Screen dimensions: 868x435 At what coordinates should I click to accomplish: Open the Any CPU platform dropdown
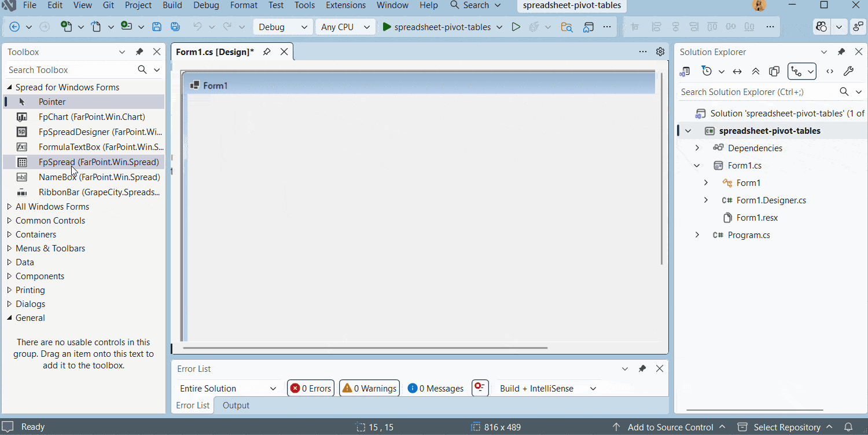(x=345, y=27)
